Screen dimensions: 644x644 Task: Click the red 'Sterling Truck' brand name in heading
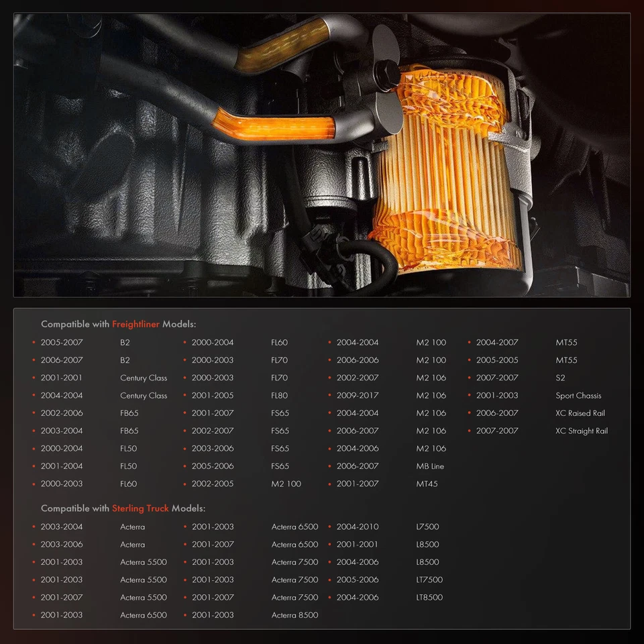point(140,508)
